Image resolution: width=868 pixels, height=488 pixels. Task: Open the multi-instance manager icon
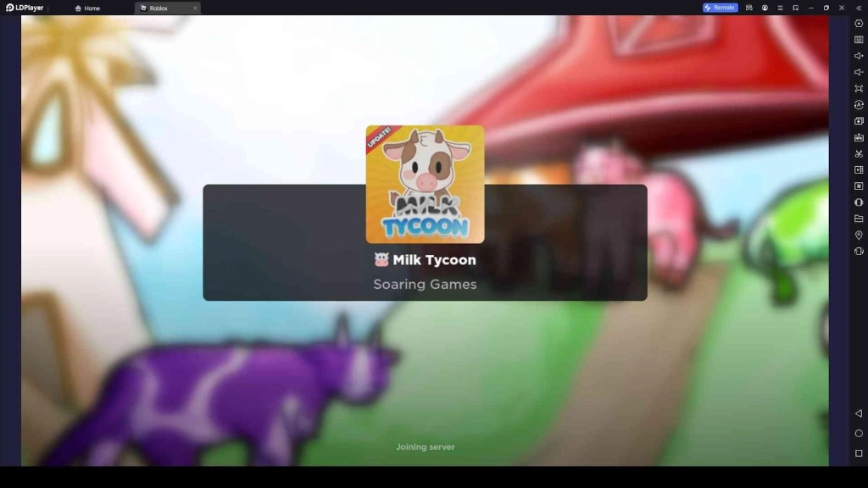[859, 120]
